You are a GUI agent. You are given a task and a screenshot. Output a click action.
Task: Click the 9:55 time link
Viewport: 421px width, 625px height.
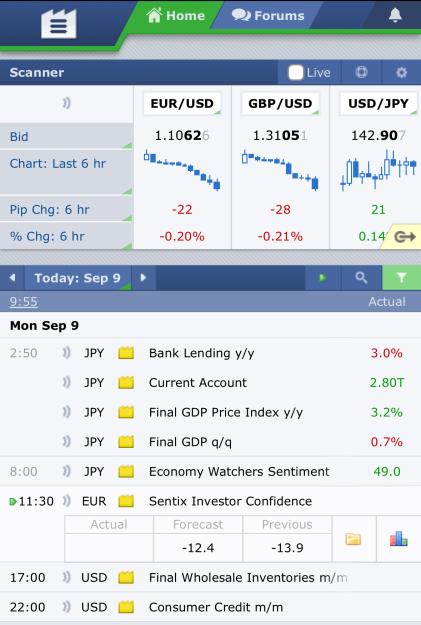[24, 302]
